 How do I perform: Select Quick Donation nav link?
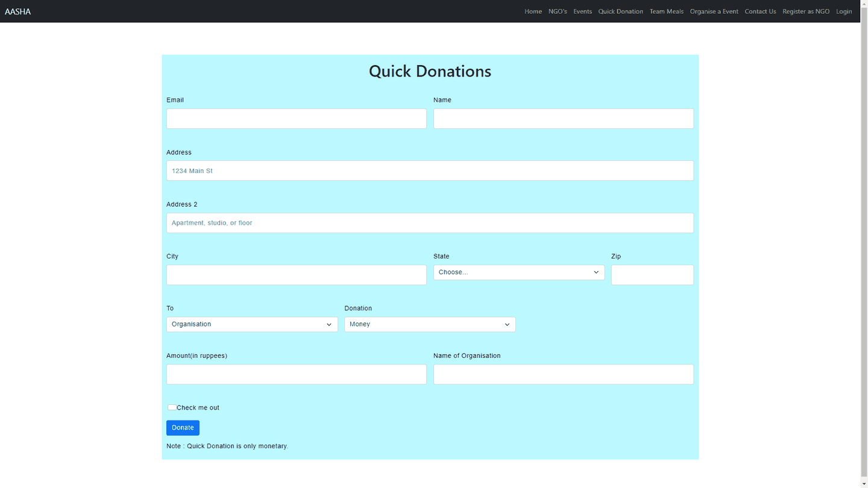(x=620, y=11)
